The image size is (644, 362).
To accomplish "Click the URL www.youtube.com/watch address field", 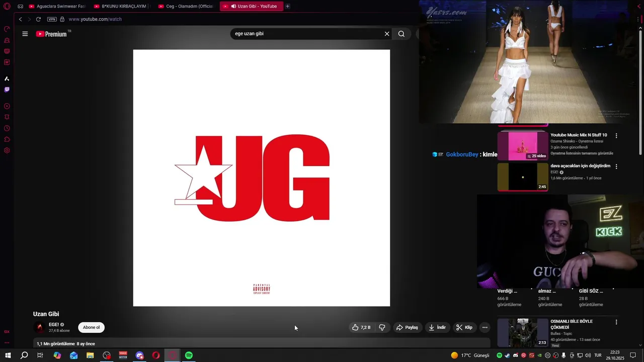I will [95, 19].
